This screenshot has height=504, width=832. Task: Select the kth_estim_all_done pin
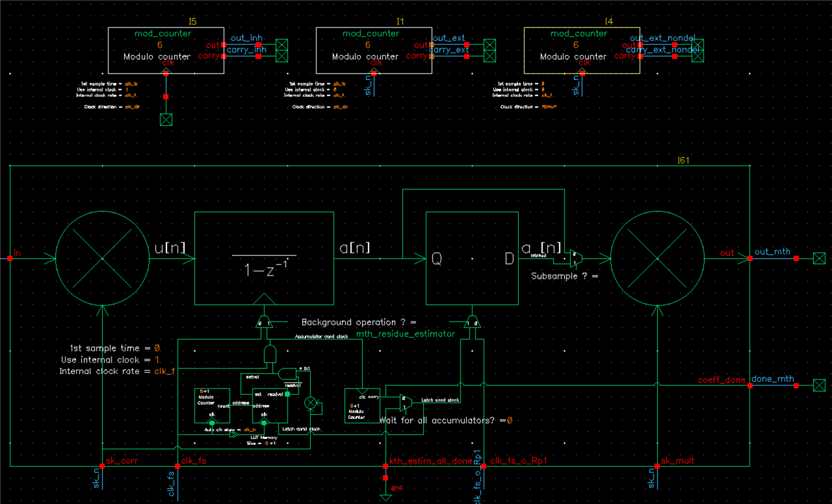pos(385,466)
